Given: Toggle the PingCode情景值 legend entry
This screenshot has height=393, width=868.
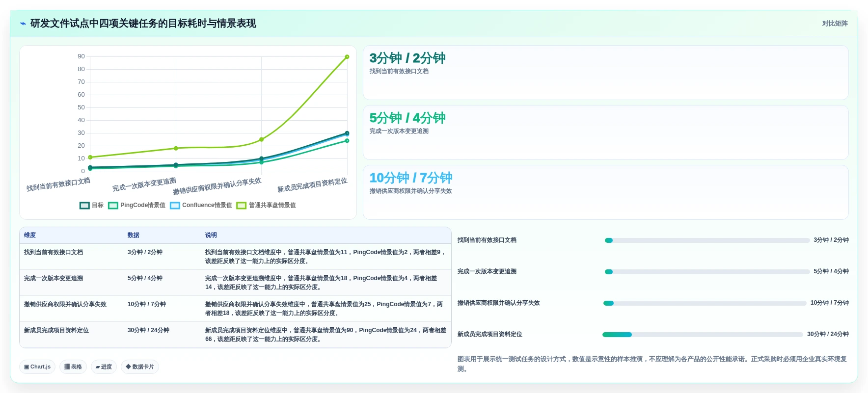Looking at the screenshot, I should click(137, 205).
